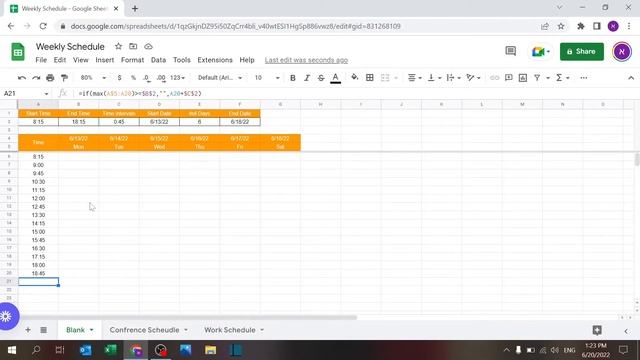The image size is (640, 360).
Task: Activate the paint format tool
Action: [x=64, y=78]
